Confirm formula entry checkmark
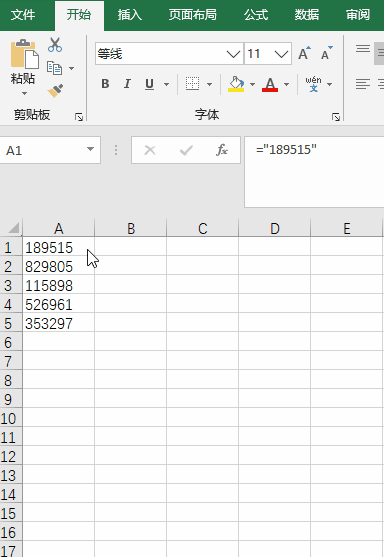The image size is (384, 557). 186,150
